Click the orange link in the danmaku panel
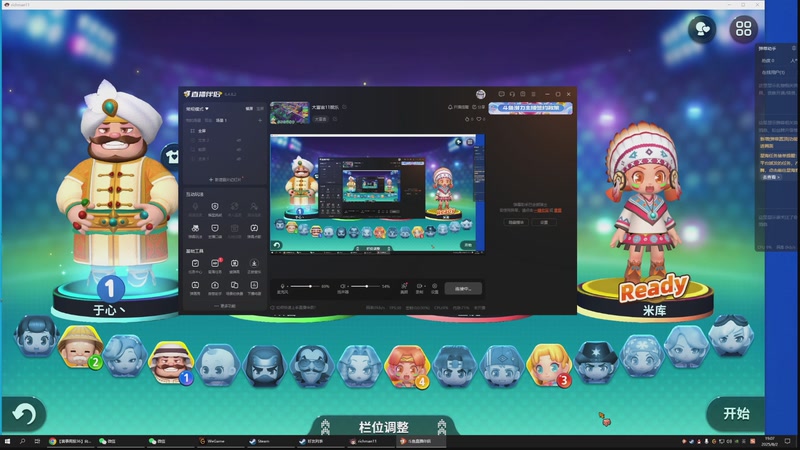This screenshot has height=450, width=800. [x=542, y=210]
